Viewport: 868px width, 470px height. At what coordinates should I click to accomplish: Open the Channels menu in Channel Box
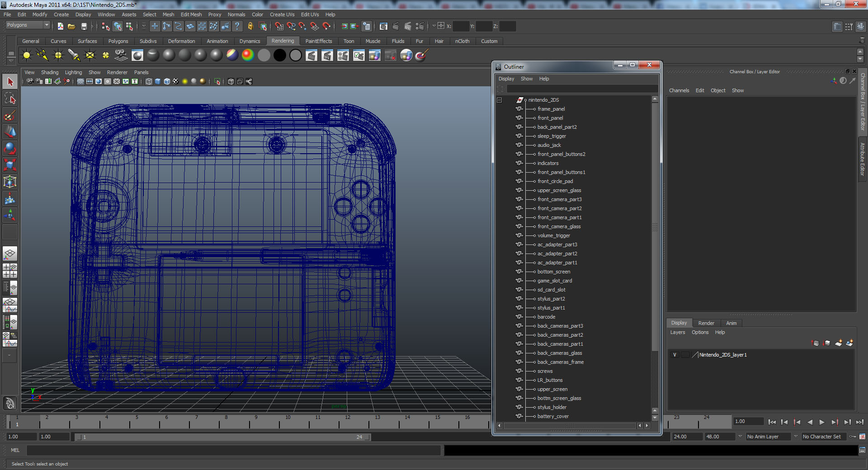tap(679, 90)
